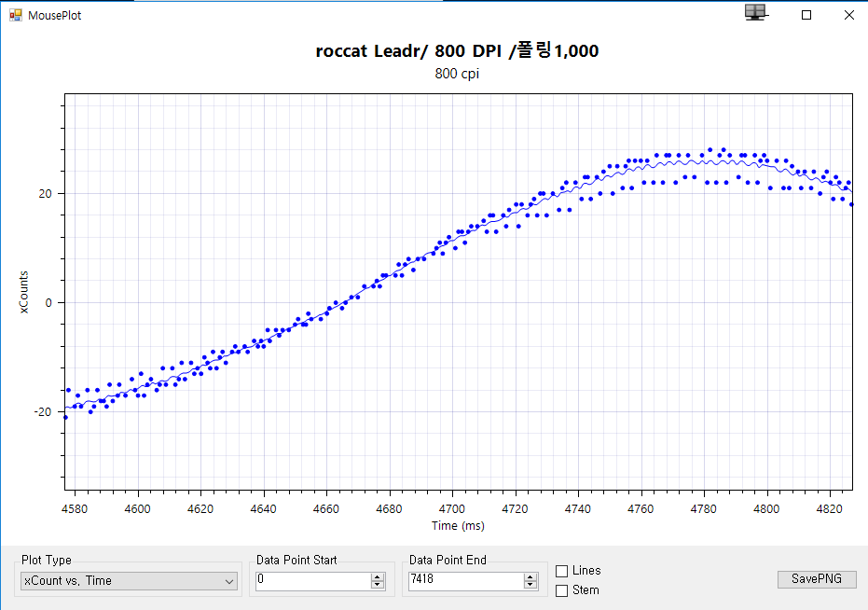
Task: Increase Data Point End using up arrow
Action: pyautogui.click(x=530, y=576)
